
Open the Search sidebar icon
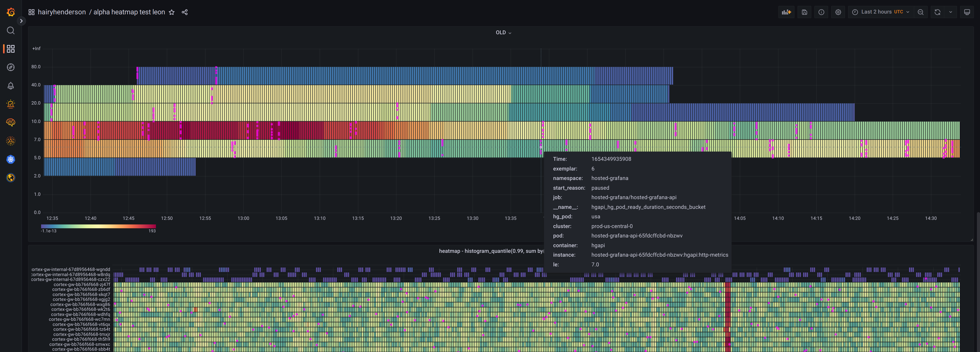pyautogui.click(x=10, y=30)
